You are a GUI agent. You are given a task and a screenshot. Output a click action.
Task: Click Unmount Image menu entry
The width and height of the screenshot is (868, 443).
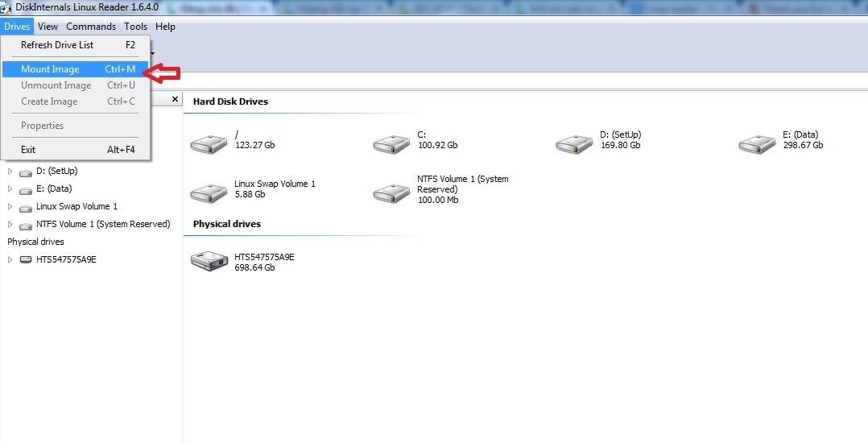76,85
